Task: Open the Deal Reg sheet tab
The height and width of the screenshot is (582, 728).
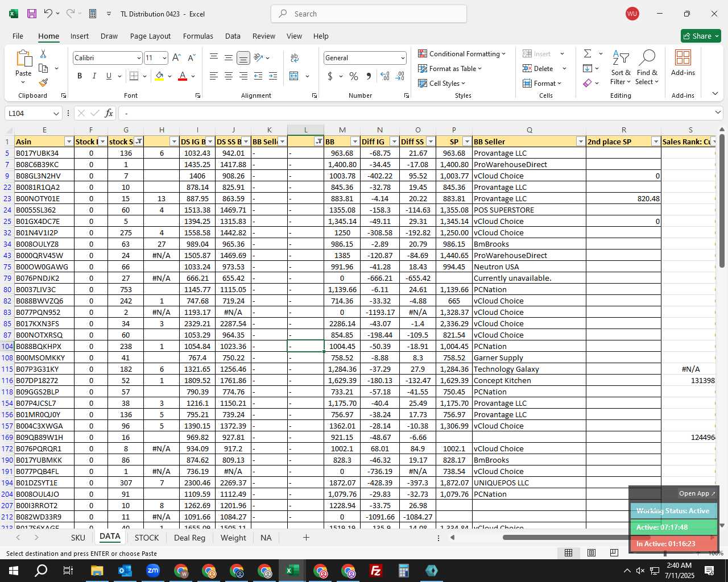Action: pyautogui.click(x=189, y=538)
